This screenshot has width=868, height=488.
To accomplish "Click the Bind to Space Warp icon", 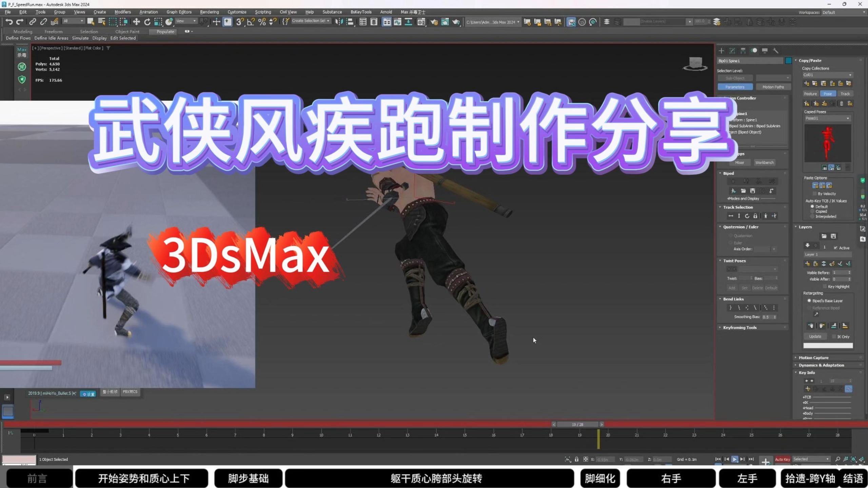I will (54, 22).
